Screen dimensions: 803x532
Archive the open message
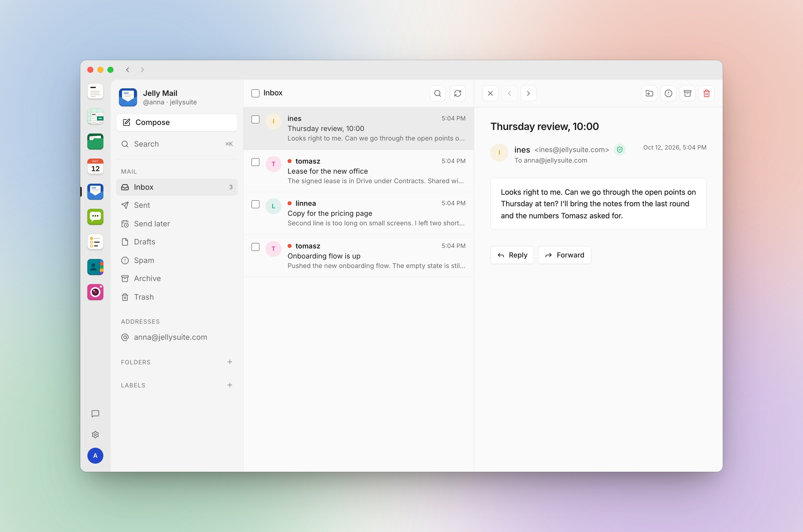coord(687,93)
